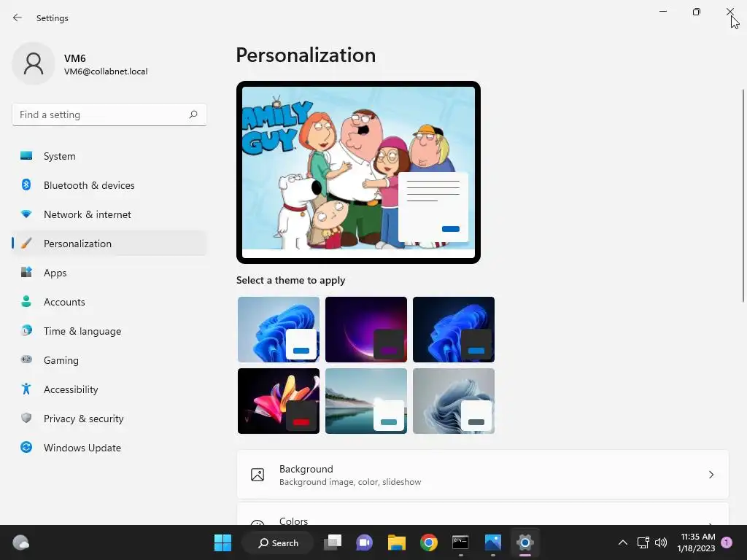Open the Chat camera app on taskbar
The height and width of the screenshot is (560, 747).
[x=365, y=542]
